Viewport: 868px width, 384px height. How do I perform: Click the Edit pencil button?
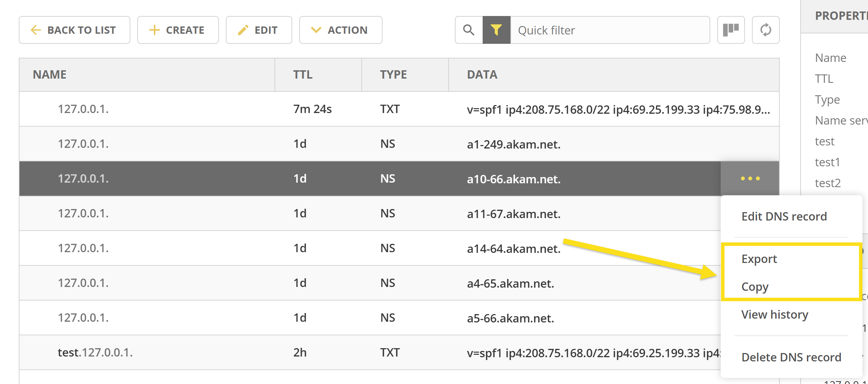click(x=259, y=30)
